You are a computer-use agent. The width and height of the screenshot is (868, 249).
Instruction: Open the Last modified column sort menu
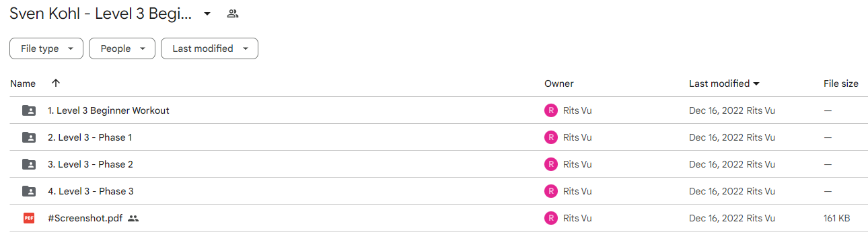pos(725,83)
